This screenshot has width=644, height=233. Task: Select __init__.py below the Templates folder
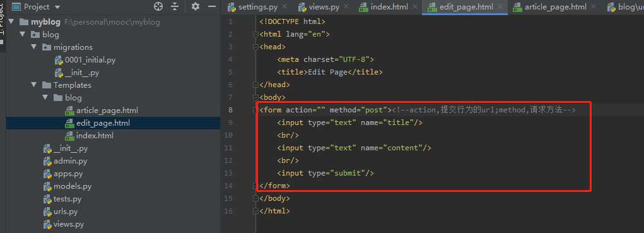point(70,148)
